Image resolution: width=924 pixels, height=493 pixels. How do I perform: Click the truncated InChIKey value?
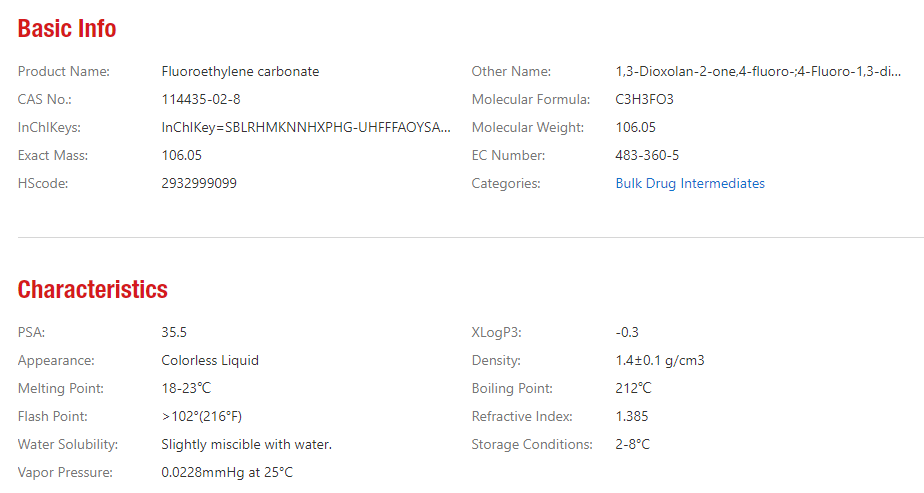306,127
